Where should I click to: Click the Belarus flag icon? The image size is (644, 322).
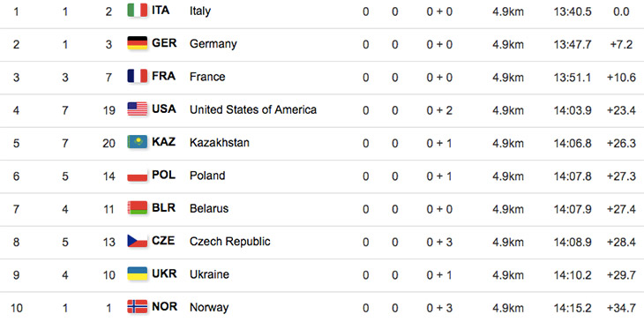137,208
